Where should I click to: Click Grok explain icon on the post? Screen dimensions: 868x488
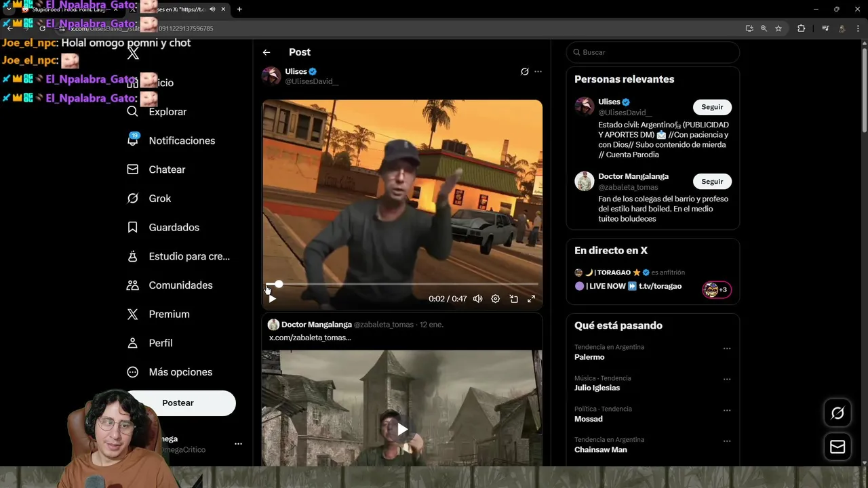[524, 71]
